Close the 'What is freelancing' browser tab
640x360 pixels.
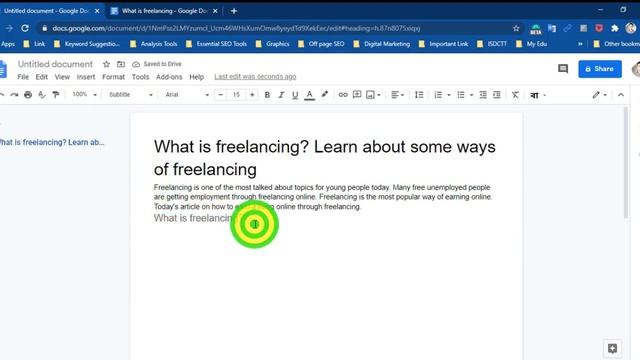(215, 11)
